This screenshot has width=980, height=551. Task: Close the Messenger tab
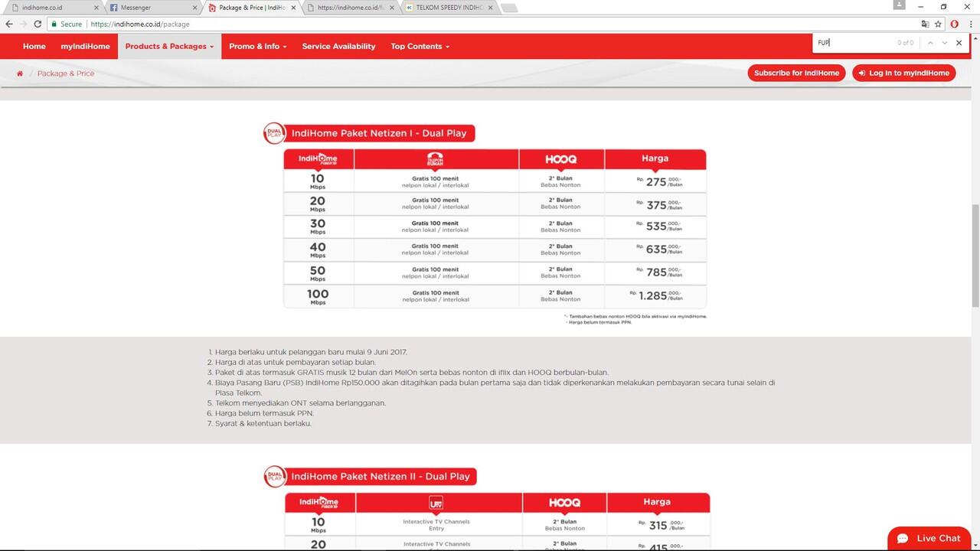tap(194, 8)
